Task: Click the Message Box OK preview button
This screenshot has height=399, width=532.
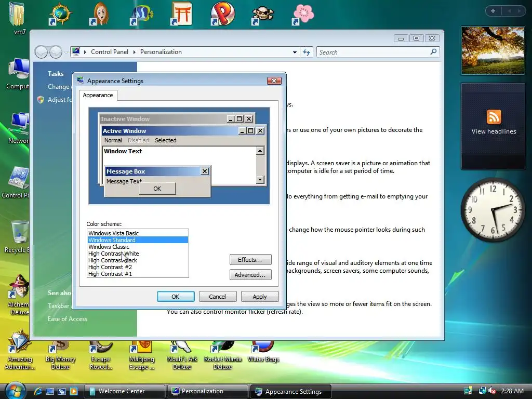Action: coord(157,188)
